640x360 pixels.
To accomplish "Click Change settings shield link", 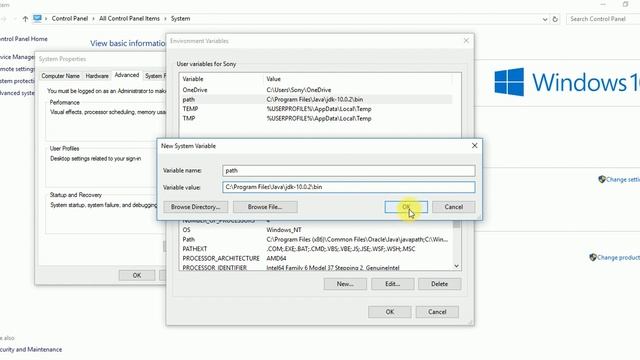I will coord(619,180).
